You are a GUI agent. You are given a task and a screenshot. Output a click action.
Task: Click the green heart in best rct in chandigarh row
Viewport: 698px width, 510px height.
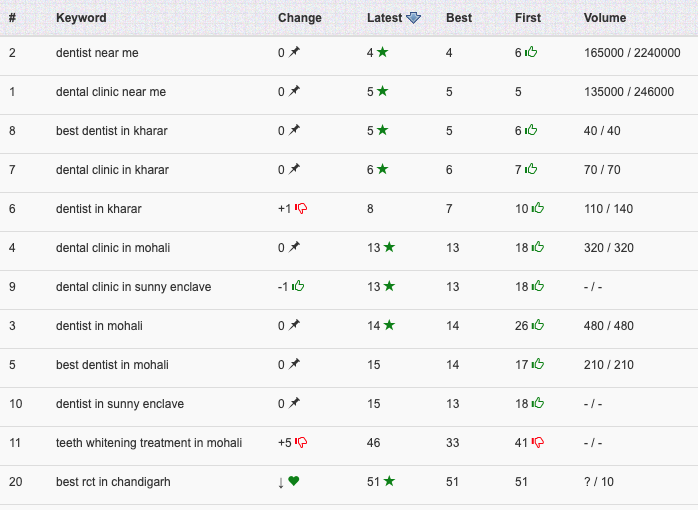click(x=293, y=481)
